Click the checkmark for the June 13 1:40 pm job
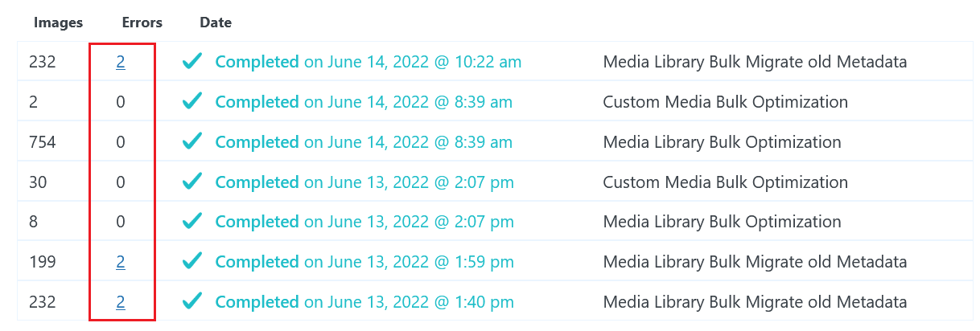 click(191, 302)
